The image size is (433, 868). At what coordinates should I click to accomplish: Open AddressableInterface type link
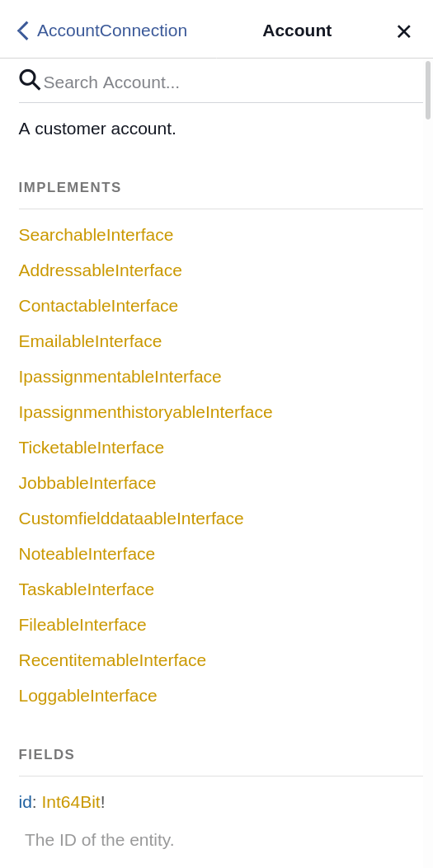pos(101,270)
